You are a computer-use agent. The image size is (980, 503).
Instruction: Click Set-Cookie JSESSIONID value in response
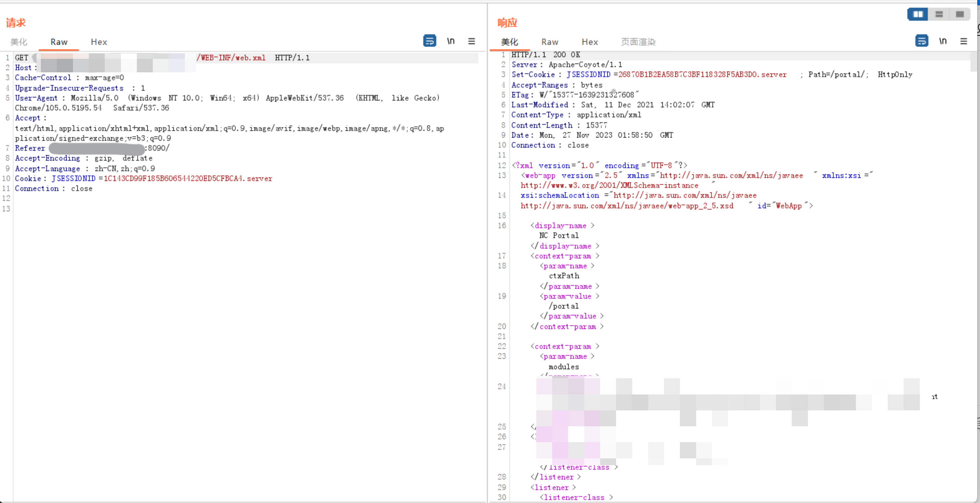[x=702, y=75]
